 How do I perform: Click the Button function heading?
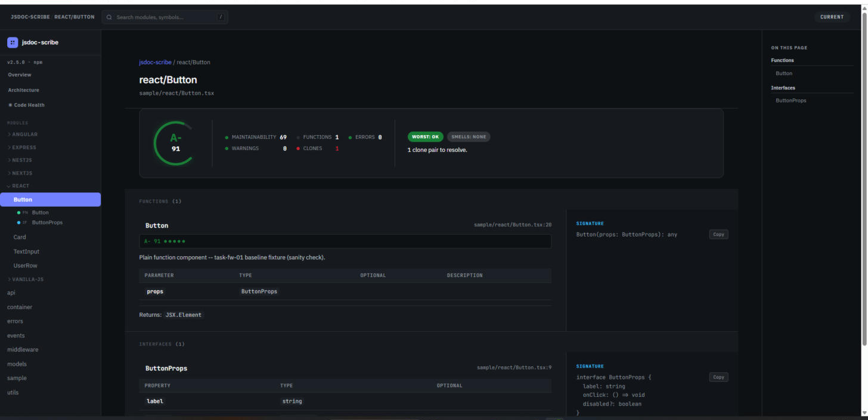(157, 226)
